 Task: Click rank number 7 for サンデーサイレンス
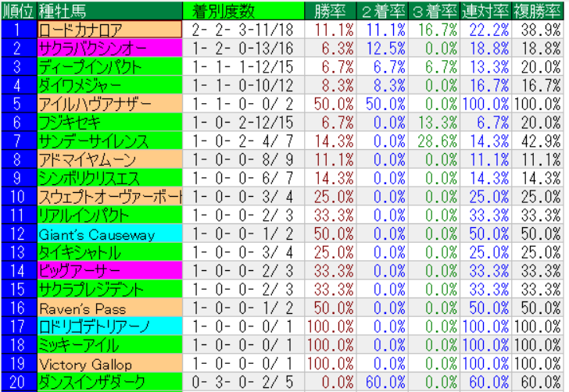coord(18,141)
